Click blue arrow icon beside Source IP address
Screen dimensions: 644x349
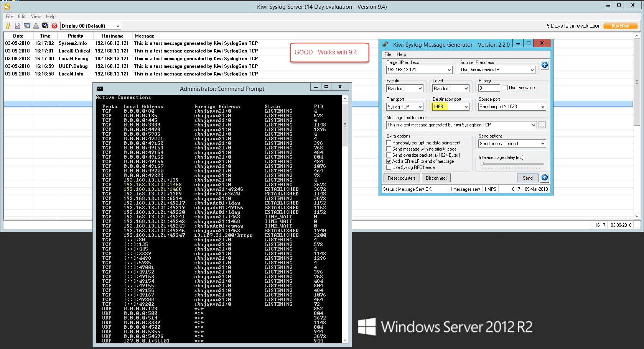545,65
